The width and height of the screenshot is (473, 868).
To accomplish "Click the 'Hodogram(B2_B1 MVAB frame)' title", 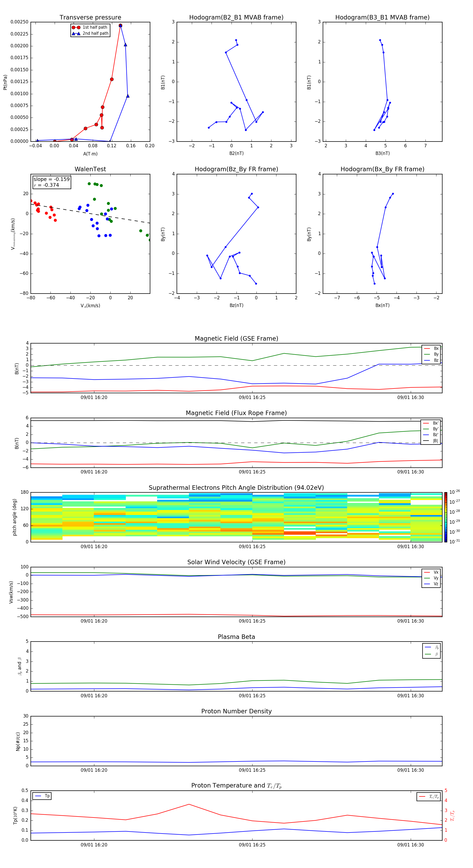I will pyautogui.click(x=236, y=17).
